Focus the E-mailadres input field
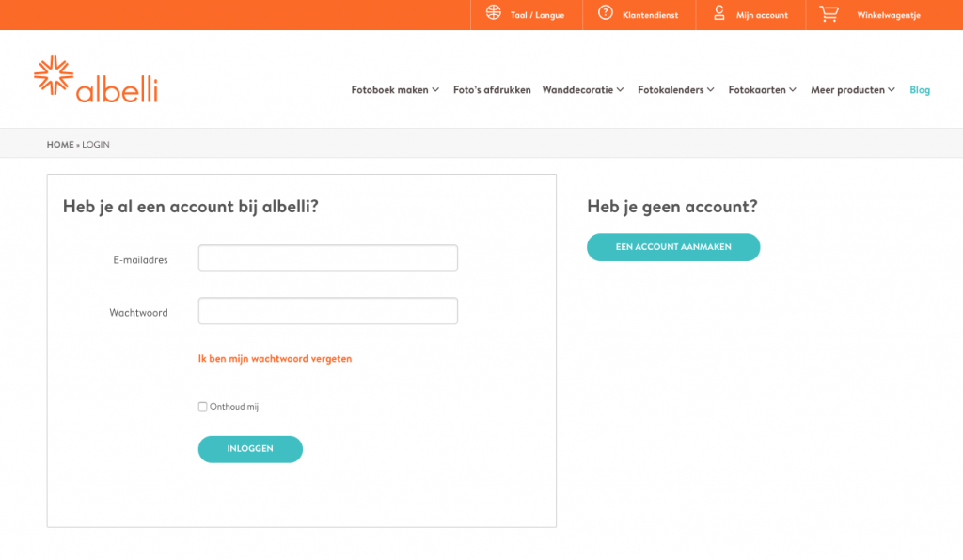 coord(328,258)
